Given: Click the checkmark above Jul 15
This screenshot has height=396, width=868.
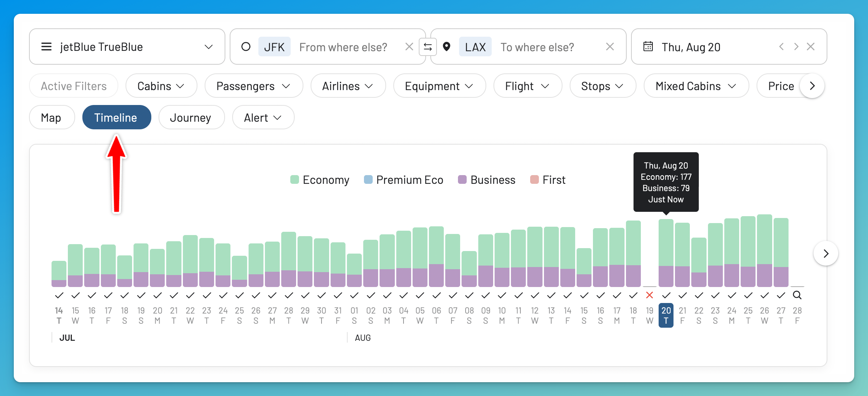Looking at the screenshot, I should pyautogui.click(x=75, y=295).
